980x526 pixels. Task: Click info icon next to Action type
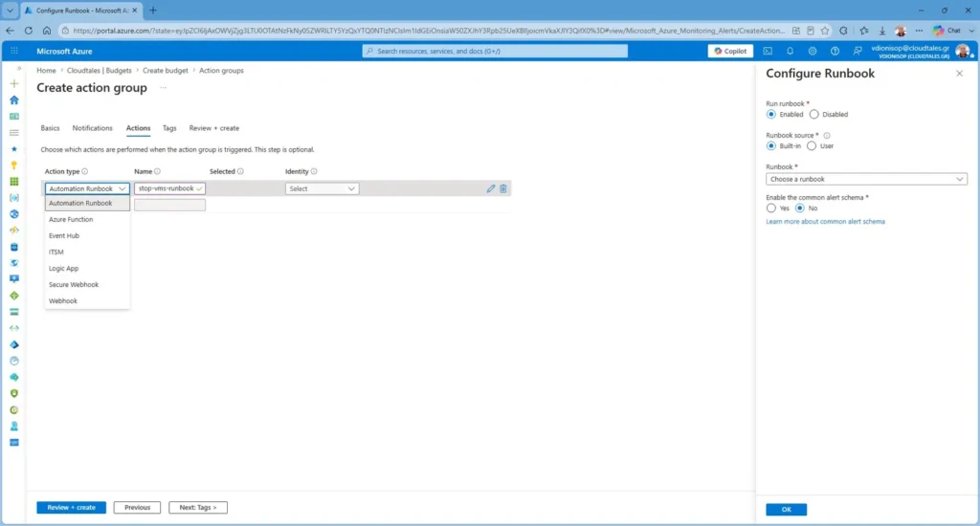click(x=85, y=171)
